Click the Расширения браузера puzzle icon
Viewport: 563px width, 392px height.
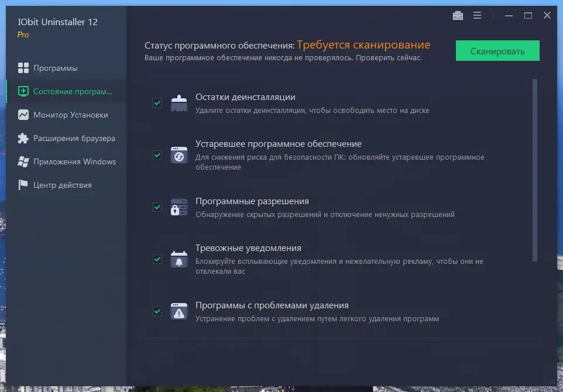coord(23,138)
